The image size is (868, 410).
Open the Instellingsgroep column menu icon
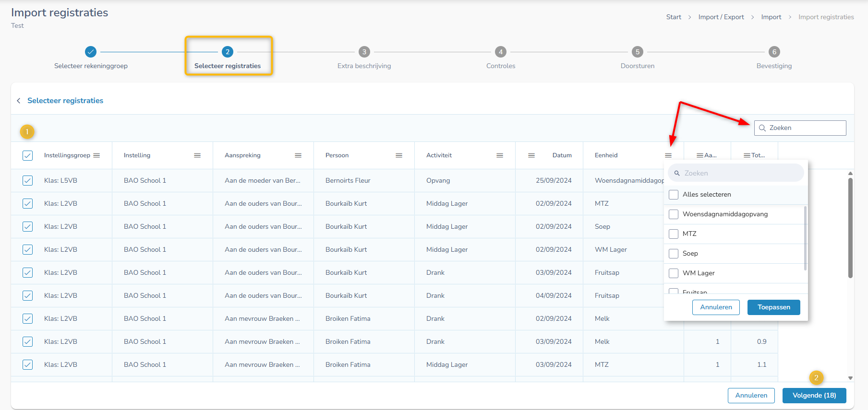[x=96, y=155]
